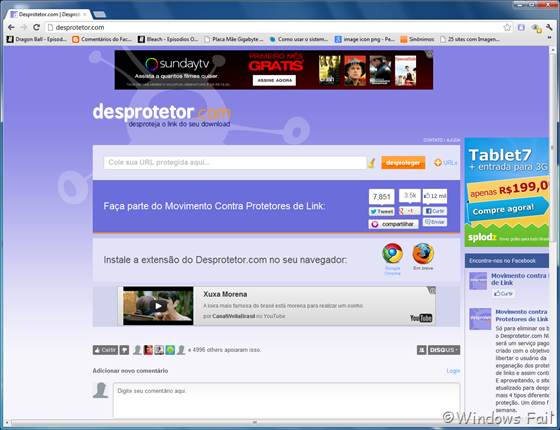Click the browser back arrow
The image size is (560, 430).
click(11, 27)
